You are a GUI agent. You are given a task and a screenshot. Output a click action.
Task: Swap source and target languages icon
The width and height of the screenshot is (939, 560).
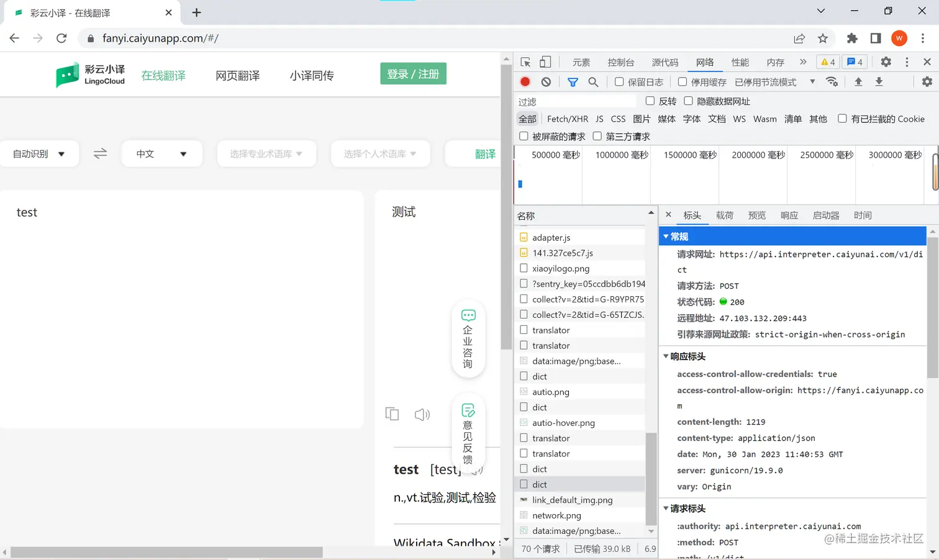[100, 153]
